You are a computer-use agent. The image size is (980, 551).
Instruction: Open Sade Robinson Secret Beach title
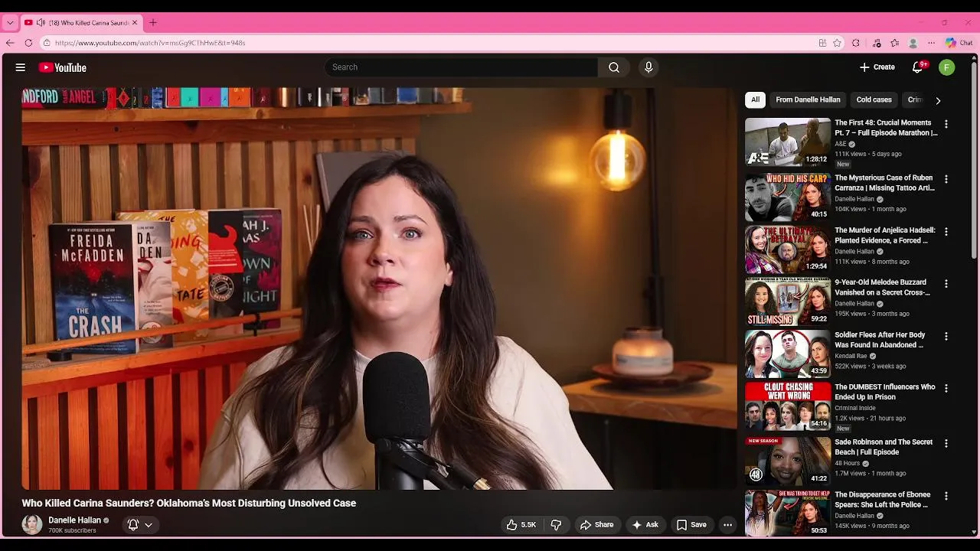coord(884,447)
